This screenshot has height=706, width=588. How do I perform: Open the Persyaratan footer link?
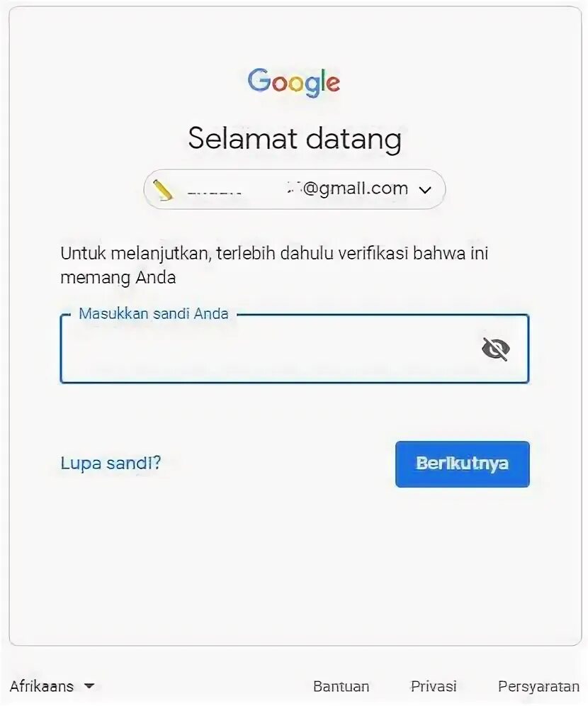538,686
